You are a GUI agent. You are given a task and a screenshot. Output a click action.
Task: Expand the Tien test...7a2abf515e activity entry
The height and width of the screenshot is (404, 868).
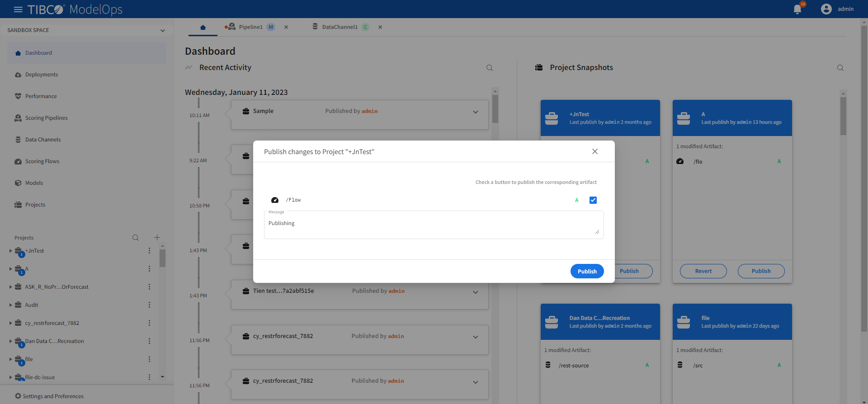pos(476,292)
